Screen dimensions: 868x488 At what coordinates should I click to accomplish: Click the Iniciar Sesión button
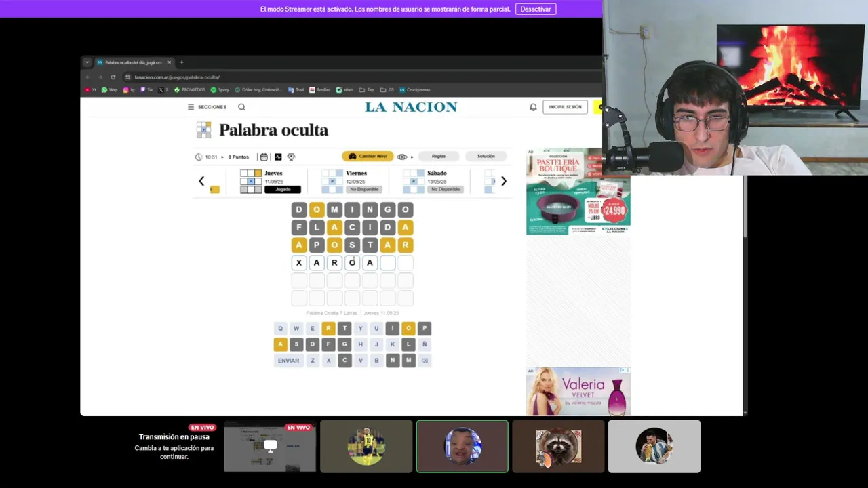pos(565,107)
